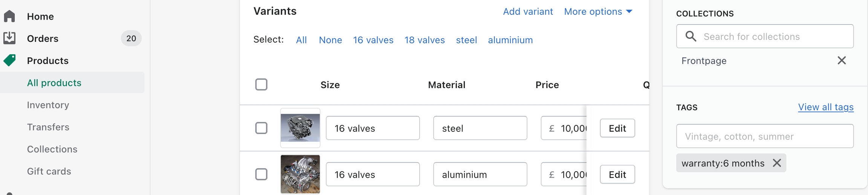Image resolution: width=868 pixels, height=195 pixels.
Task: Click View all tags link
Action: pos(825,107)
